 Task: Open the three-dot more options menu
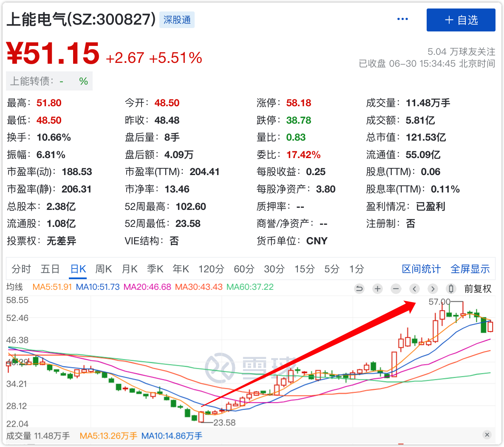click(x=402, y=19)
